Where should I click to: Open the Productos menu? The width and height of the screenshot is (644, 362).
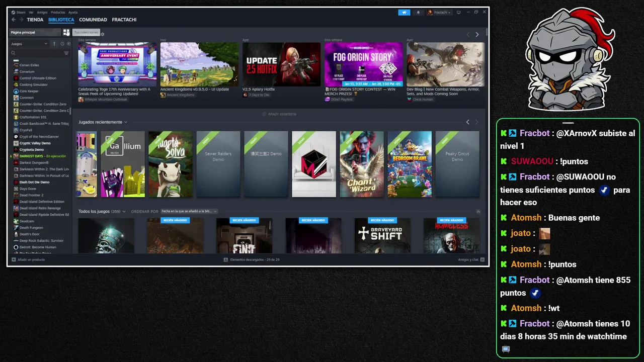[58, 12]
